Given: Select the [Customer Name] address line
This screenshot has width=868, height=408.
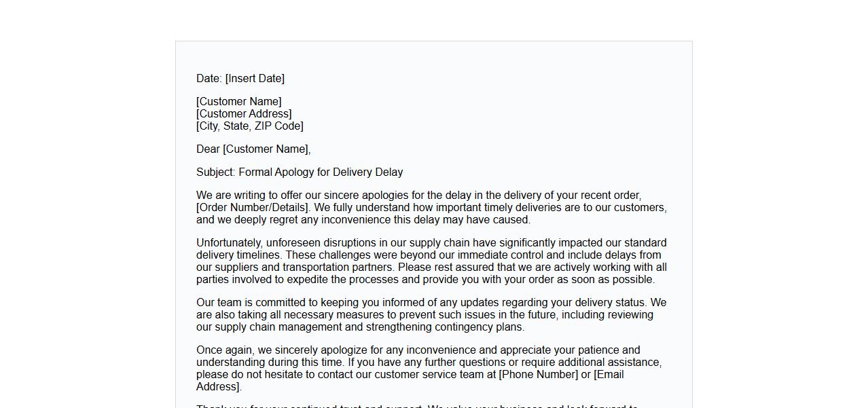Looking at the screenshot, I should click(x=239, y=102).
